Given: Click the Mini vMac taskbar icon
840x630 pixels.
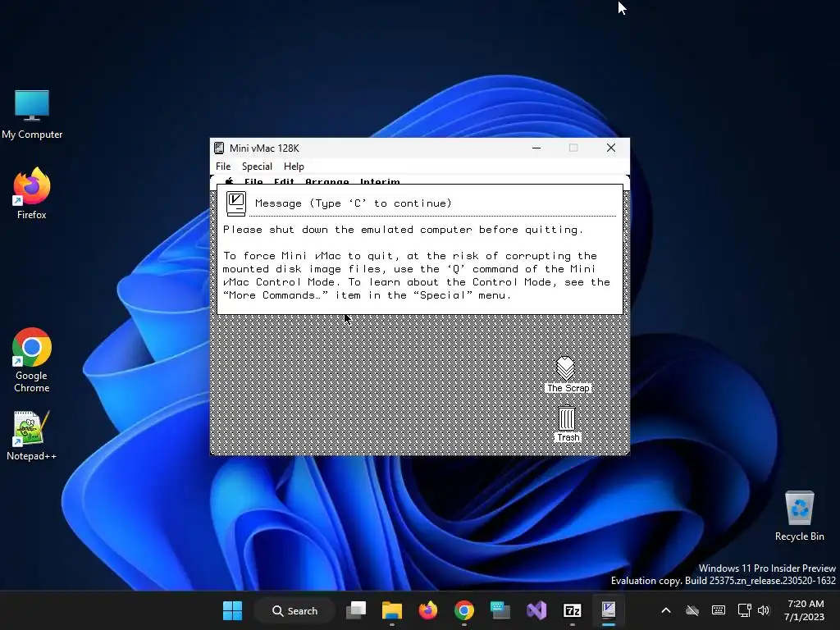Looking at the screenshot, I should [x=608, y=610].
